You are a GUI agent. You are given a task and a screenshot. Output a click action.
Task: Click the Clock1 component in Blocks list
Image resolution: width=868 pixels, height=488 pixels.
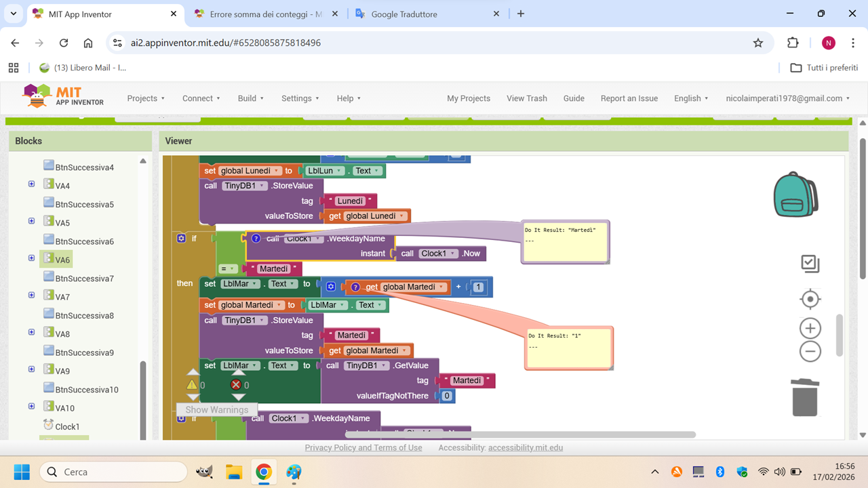tap(67, 426)
